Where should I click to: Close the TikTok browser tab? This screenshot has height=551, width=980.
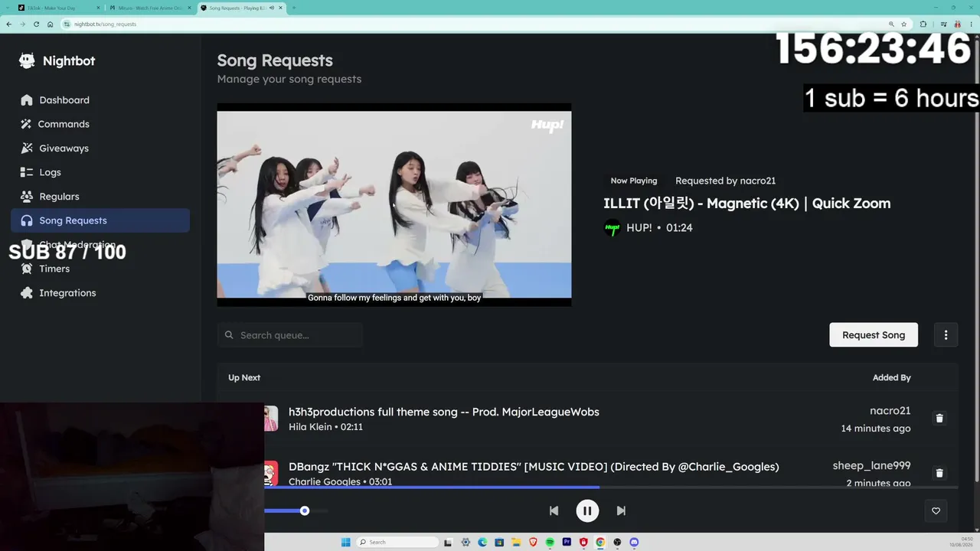pos(98,8)
